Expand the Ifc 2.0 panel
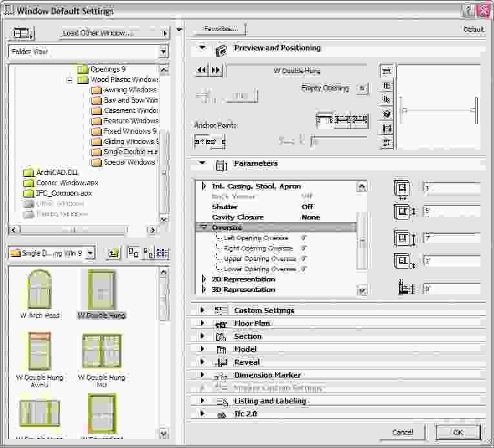Screen dimensions: 494x448 [x=202, y=413]
